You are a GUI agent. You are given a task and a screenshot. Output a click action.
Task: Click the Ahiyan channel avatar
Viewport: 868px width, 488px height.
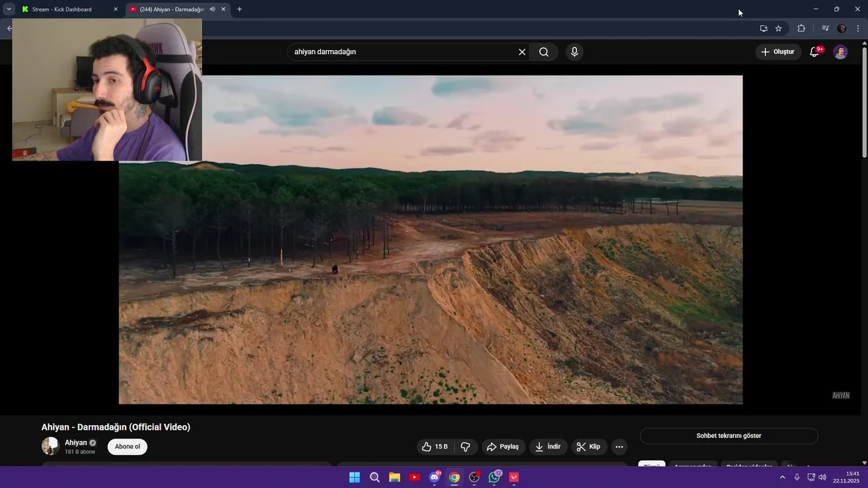(x=50, y=446)
